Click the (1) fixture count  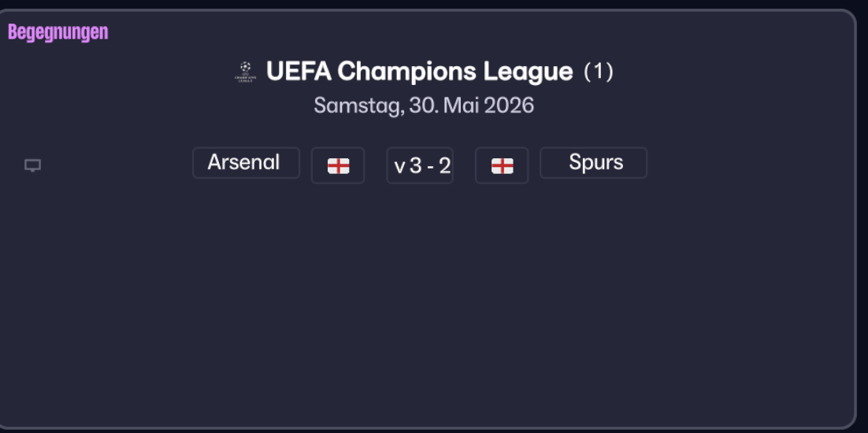click(x=598, y=72)
